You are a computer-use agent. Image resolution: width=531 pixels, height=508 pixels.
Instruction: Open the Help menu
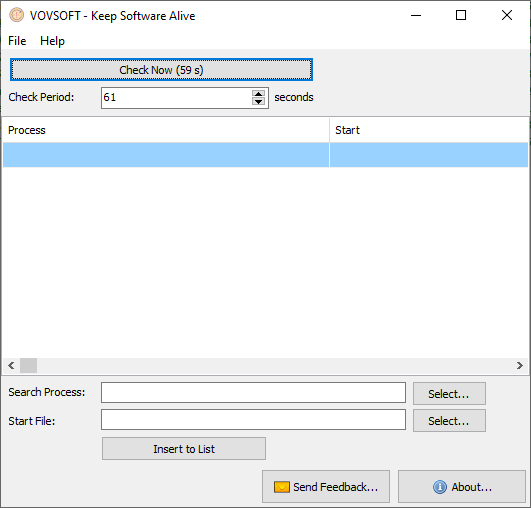(52, 41)
